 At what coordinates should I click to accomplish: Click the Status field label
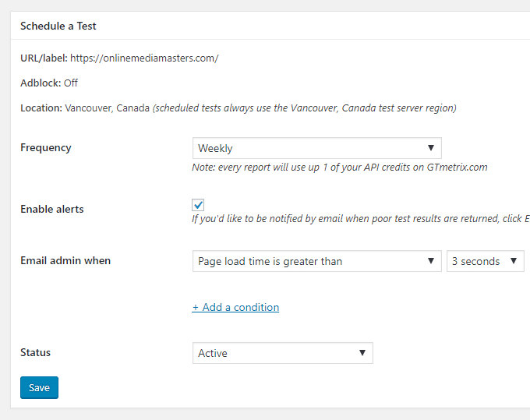click(35, 352)
